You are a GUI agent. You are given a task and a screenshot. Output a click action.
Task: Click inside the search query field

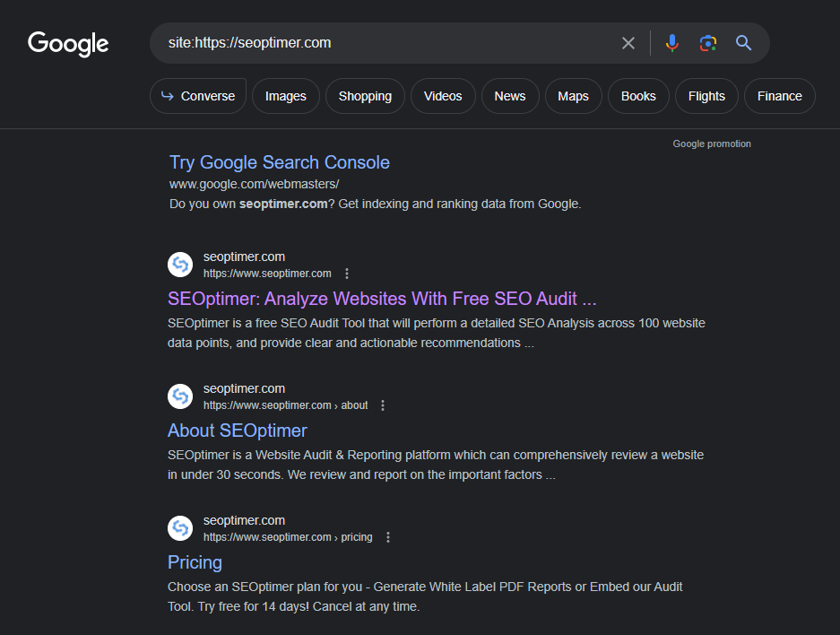385,43
